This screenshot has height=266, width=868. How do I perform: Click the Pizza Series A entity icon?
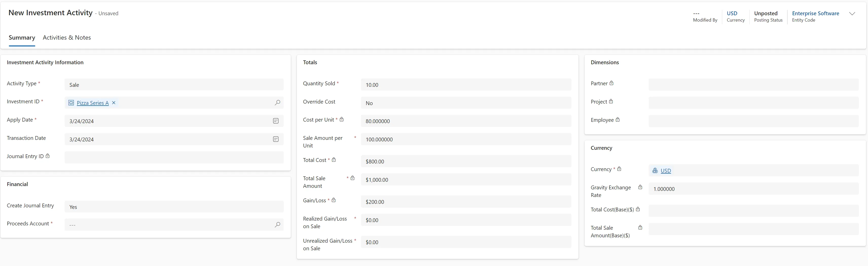tap(71, 103)
